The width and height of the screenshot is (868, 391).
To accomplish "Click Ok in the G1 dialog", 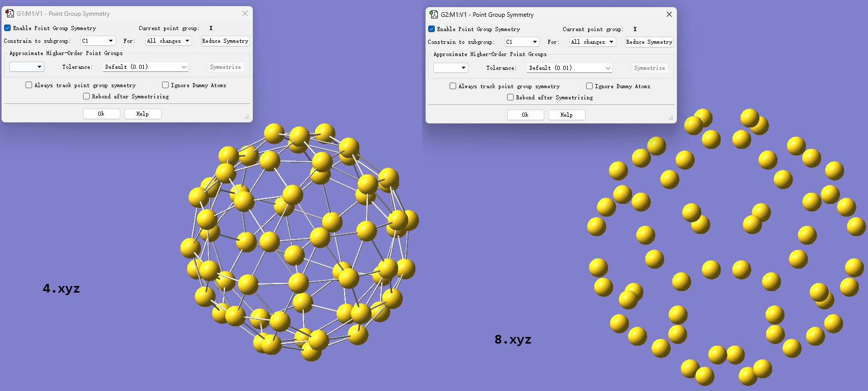I will (x=101, y=114).
